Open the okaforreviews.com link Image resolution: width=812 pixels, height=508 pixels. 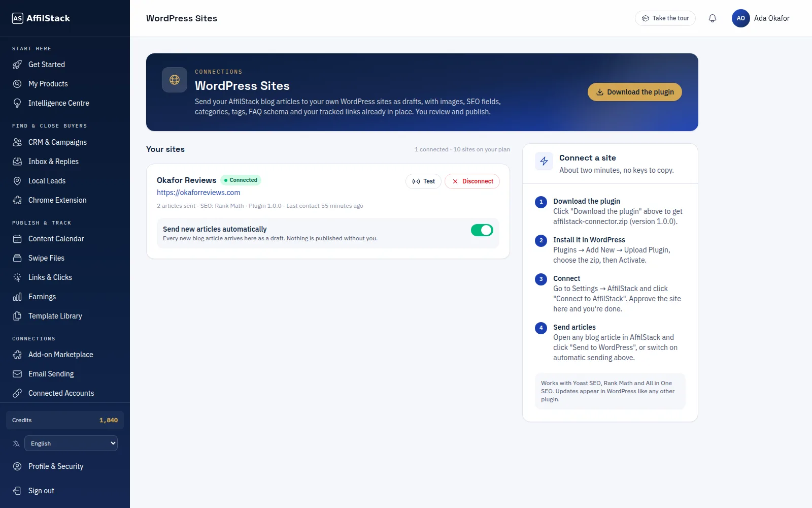[198, 193]
